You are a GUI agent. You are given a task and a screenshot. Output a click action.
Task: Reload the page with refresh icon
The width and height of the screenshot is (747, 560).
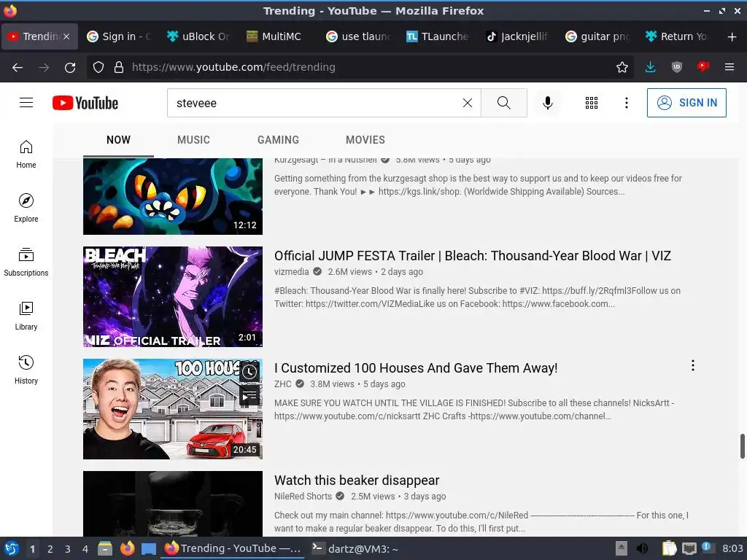coord(70,67)
